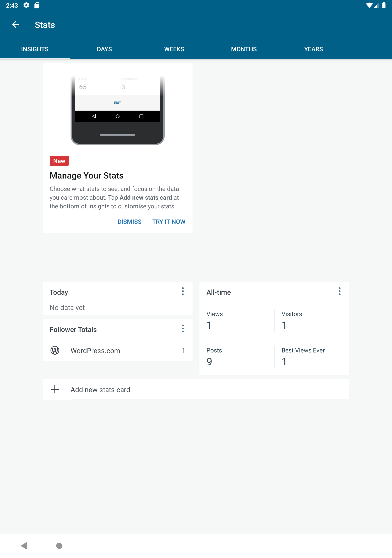Screen dimensions: 392x558
Task: Tap the Android back navigation button
Action: coord(24,546)
